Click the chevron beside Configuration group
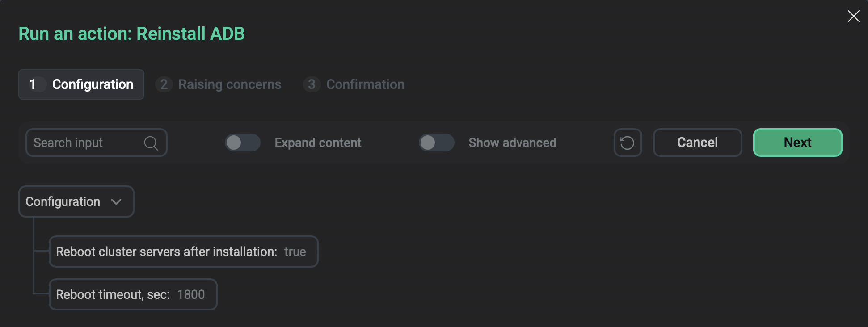The height and width of the screenshot is (327, 868). pyautogui.click(x=116, y=202)
